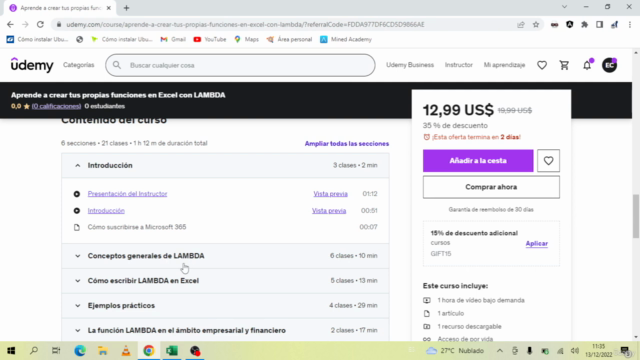The height and width of the screenshot is (360, 640).
Task: Open the Windows Start menu
Action: point(11,351)
